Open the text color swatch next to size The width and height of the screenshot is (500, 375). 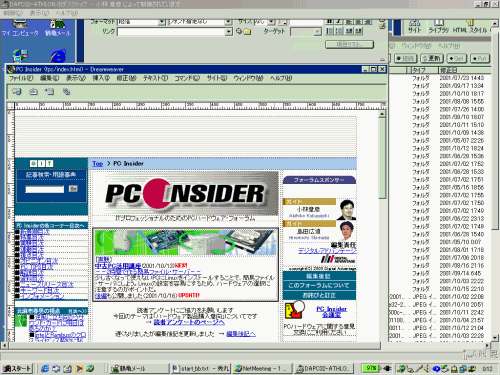coord(283,22)
